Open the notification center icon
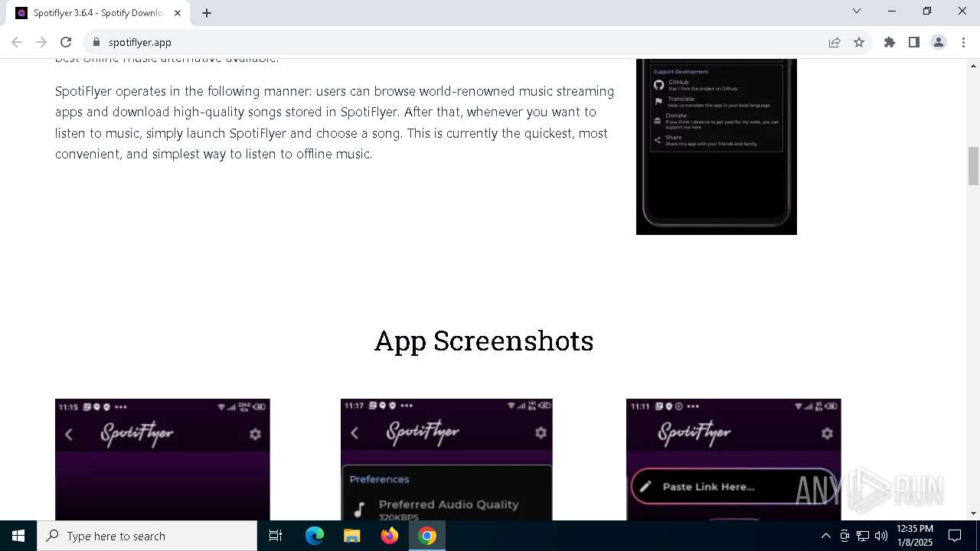Viewport: 980px width, 551px height. point(955,536)
